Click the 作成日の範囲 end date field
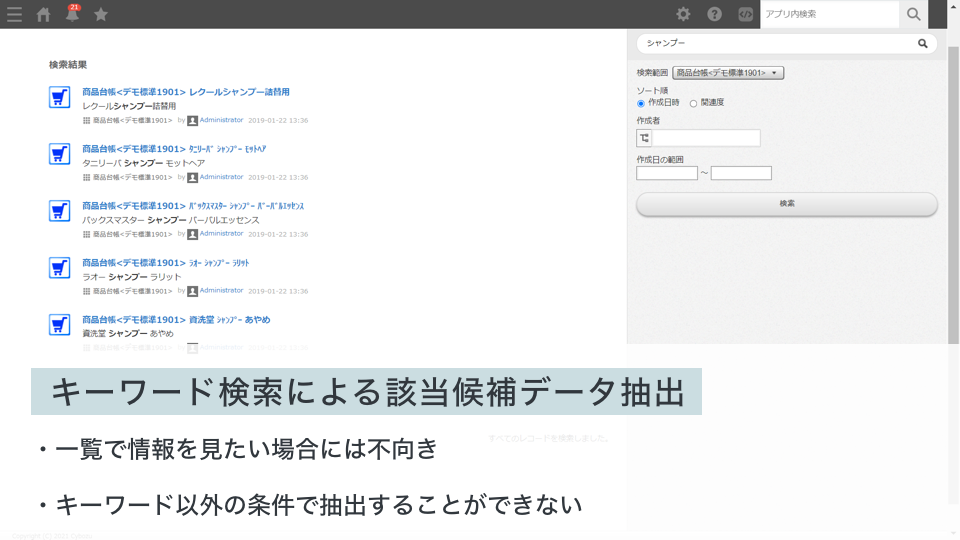The height and width of the screenshot is (540, 960). click(741, 173)
